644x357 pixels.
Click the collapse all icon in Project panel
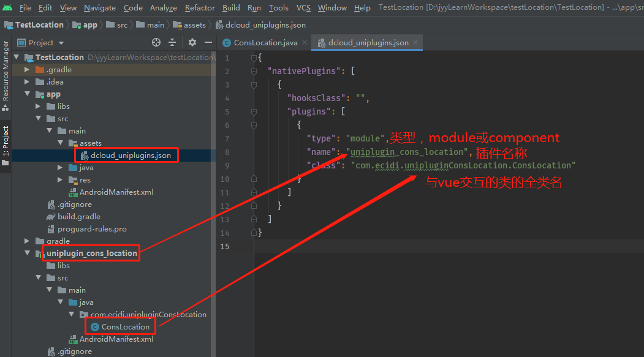point(173,42)
